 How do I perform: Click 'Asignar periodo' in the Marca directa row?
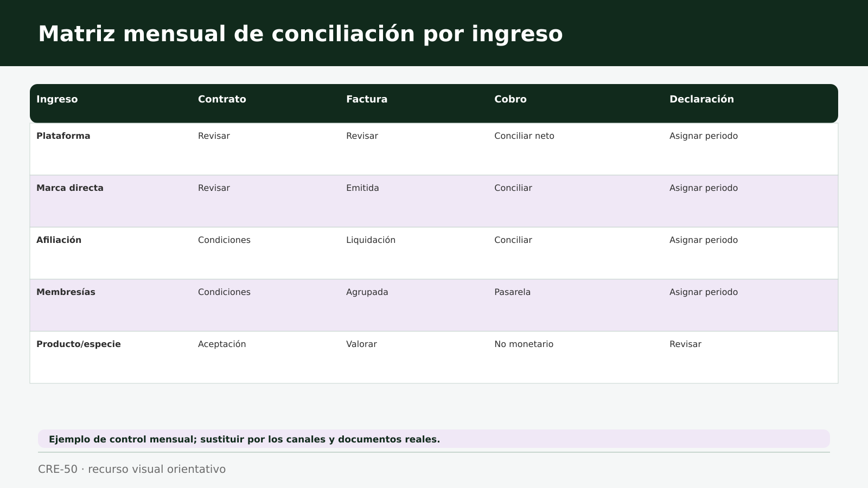(704, 188)
